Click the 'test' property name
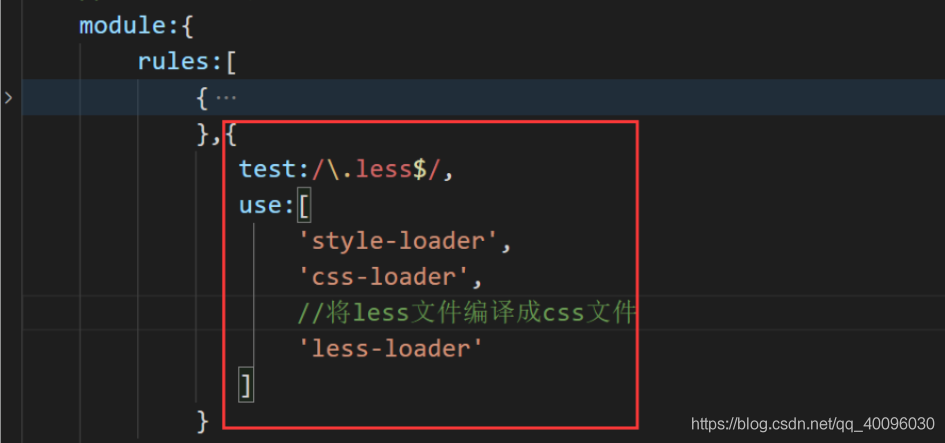The image size is (945, 443). coord(268,169)
